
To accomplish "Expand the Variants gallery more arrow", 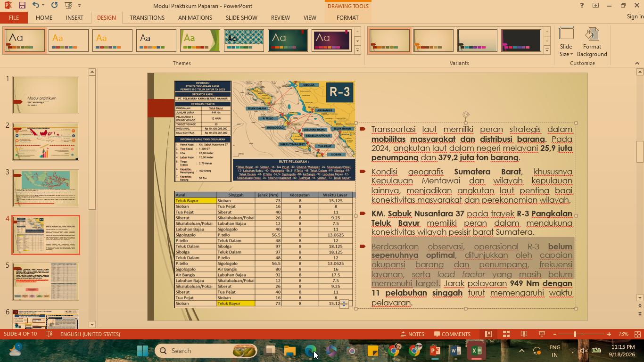I will pyautogui.click(x=547, y=50).
